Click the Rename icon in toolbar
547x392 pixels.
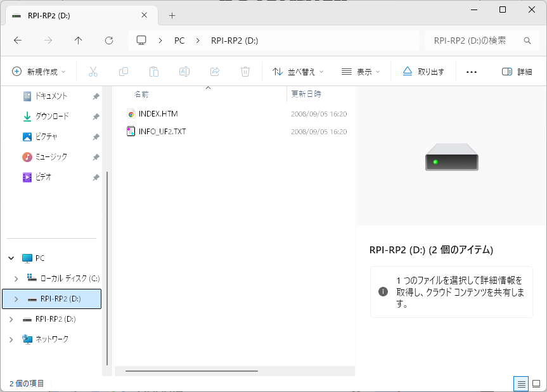(x=184, y=72)
